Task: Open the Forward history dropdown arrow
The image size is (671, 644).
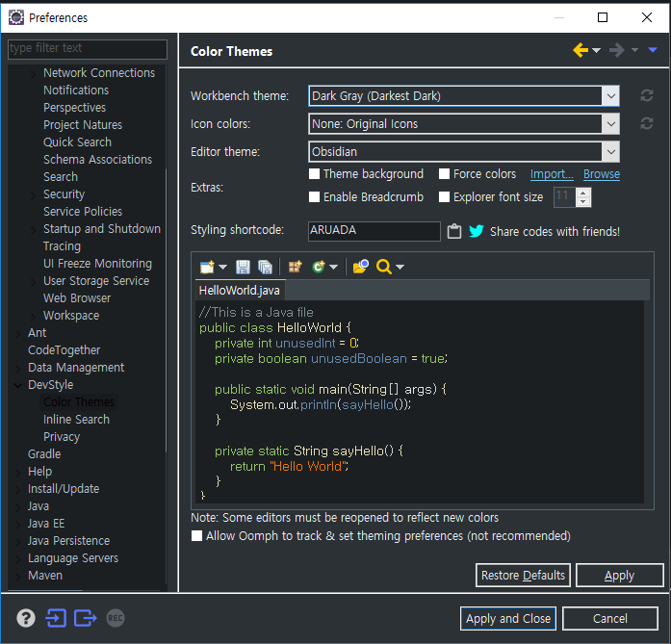Action: point(634,50)
